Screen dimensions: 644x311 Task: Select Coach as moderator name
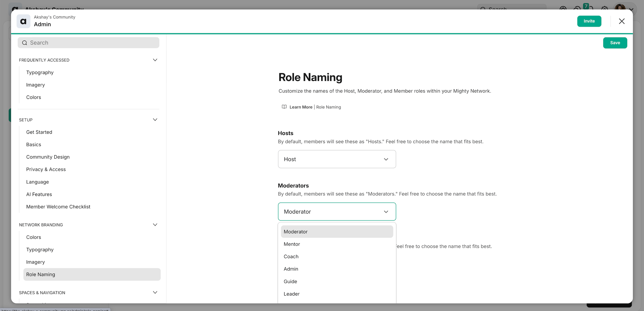pos(291,257)
